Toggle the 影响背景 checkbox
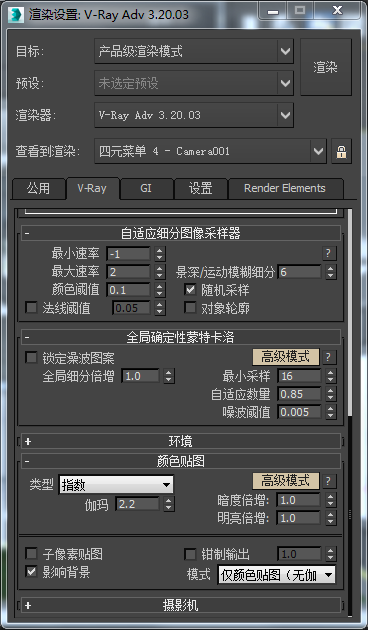This screenshot has height=630, width=368. pyautogui.click(x=31, y=572)
